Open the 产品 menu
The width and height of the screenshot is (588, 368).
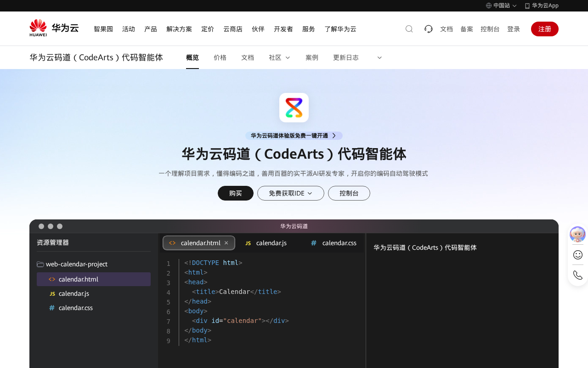(x=151, y=29)
